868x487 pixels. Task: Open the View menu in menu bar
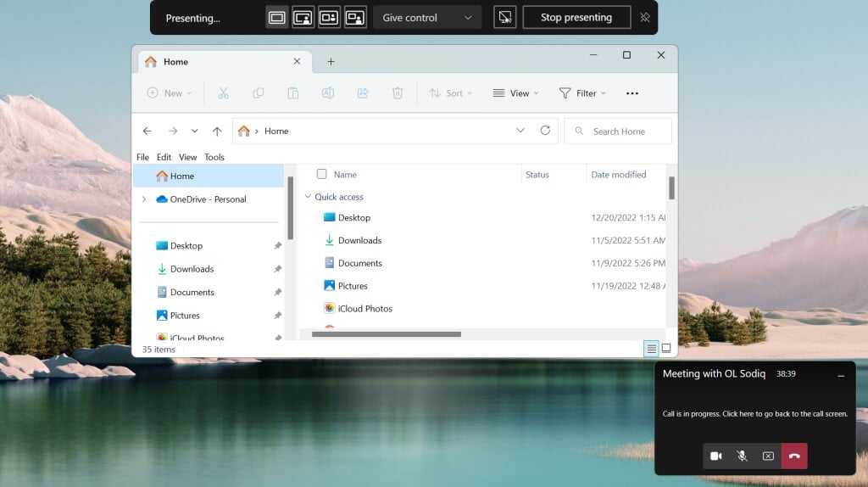click(187, 157)
